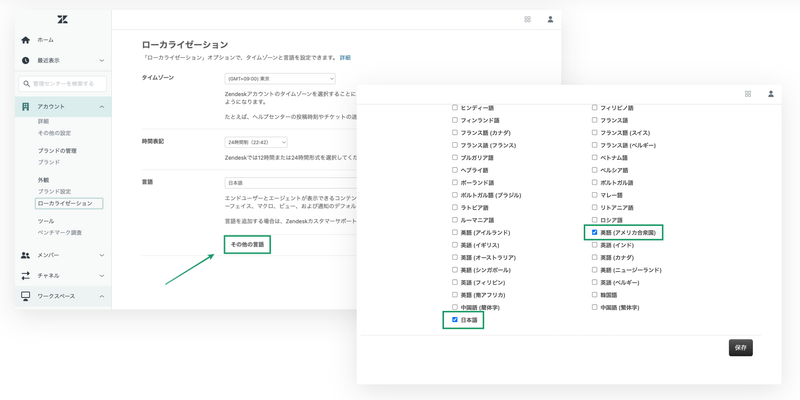The image size is (800, 400).
Task: Open user profile icon in the languages window
Action: [771, 94]
